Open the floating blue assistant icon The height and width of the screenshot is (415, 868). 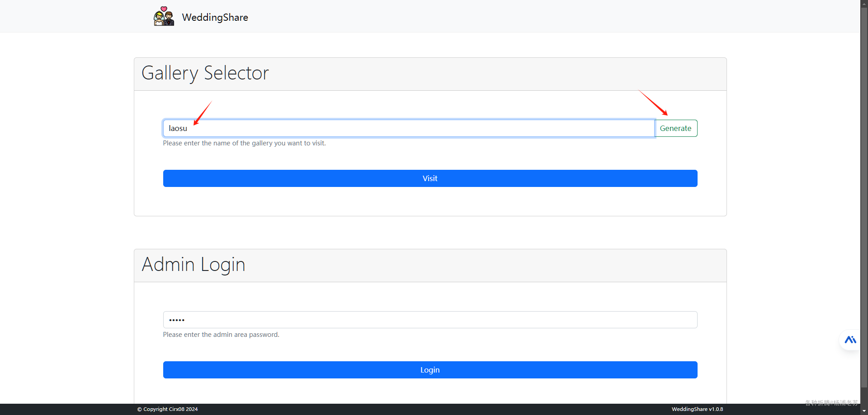[850, 340]
